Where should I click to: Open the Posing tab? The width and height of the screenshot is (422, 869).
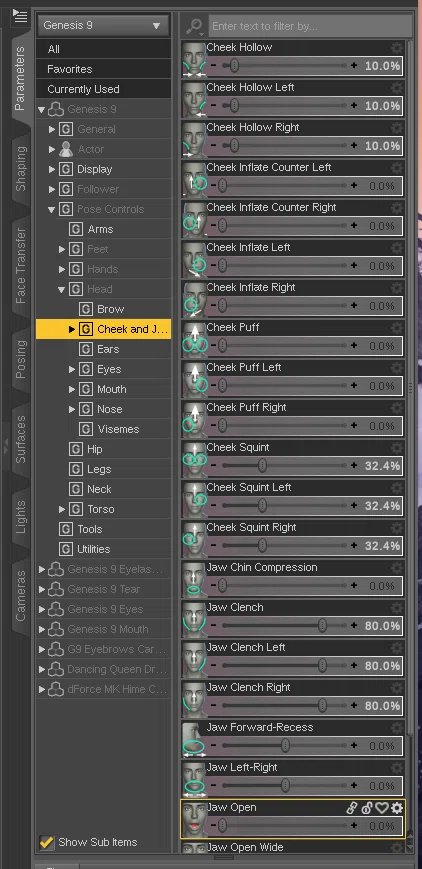click(20, 359)
